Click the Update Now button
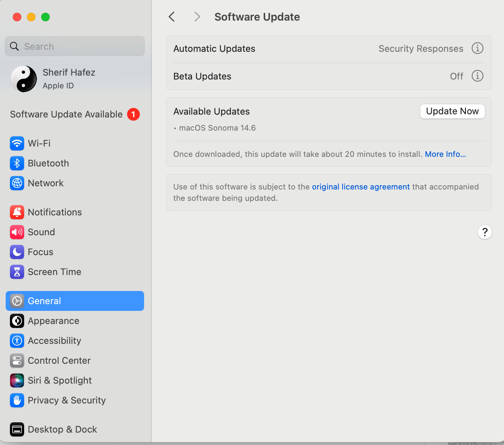Image resolution: width=504 pixels, height=445 pixels. pyautogui.click(x=452, y=111)
